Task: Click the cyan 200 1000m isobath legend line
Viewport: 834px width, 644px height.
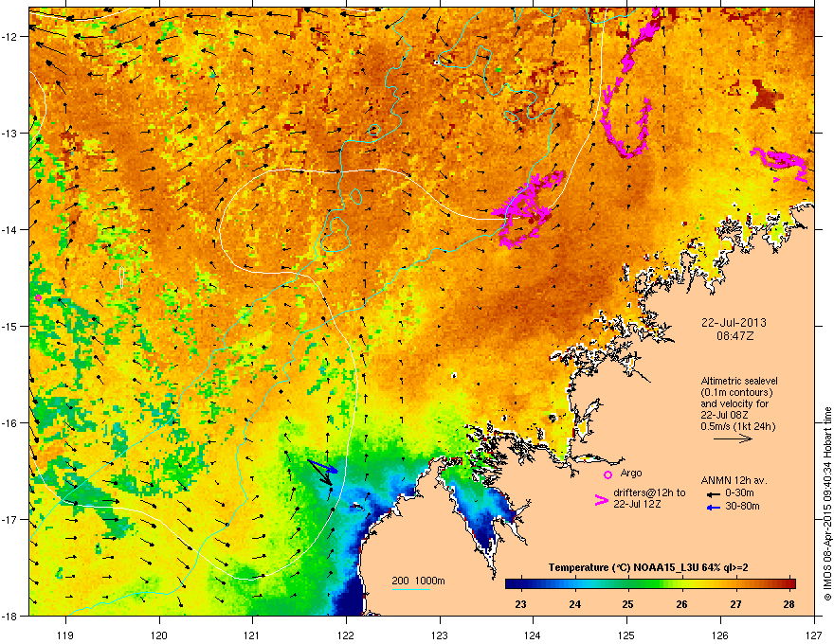Action: [x=411, y=589]
